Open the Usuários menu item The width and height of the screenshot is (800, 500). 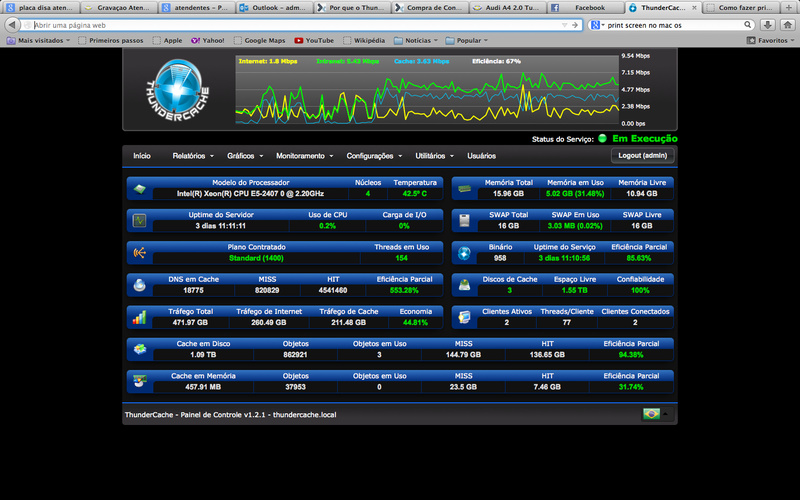click(481, 156)
